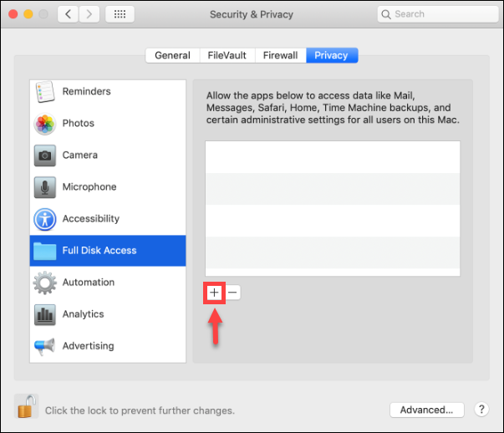The image size is (504, 433).
Task: Select the Photos pinwheel icon
Action: pyautogui.click(x=44, y=124)
